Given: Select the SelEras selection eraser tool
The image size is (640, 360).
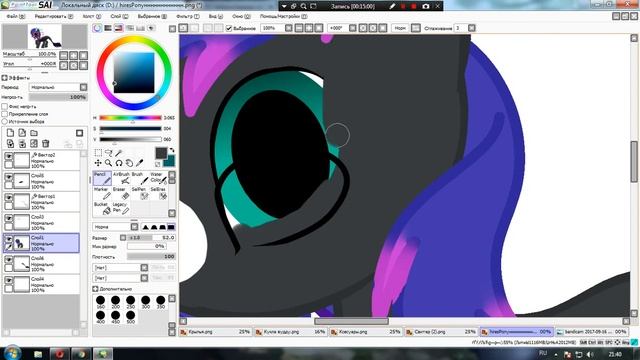Looking at the screenshot, I should coord(158,194).
